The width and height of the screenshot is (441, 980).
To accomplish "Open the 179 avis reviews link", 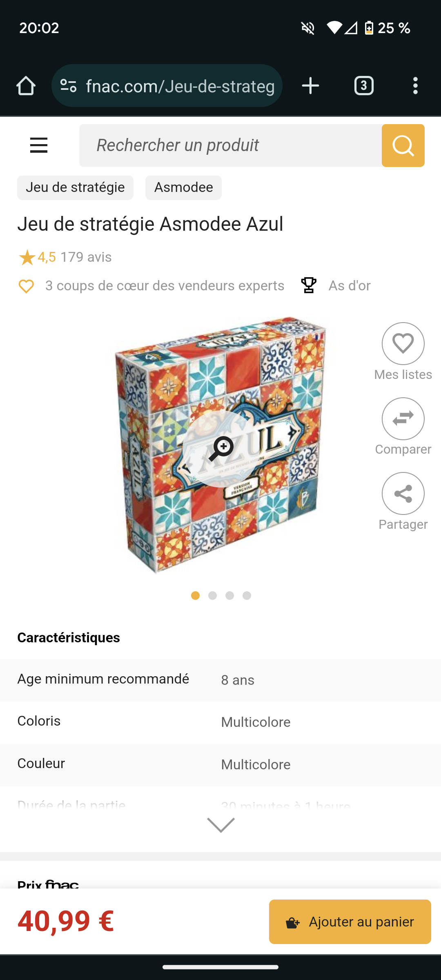I will click(x=86, y=257).
